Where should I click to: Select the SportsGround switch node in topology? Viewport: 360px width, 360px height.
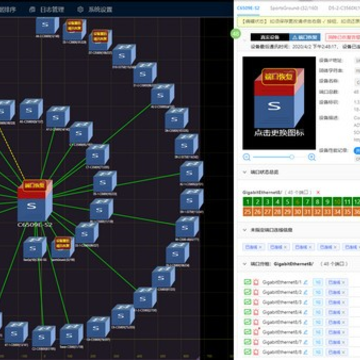(63, 247)
